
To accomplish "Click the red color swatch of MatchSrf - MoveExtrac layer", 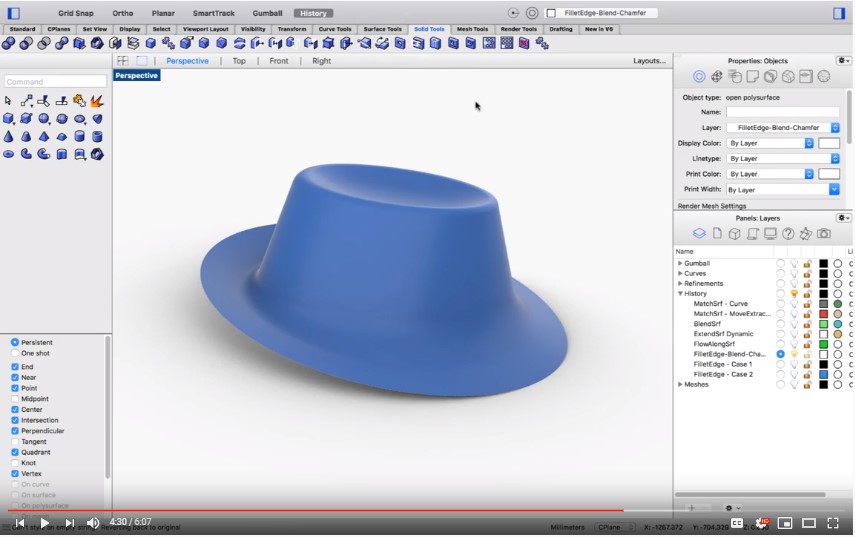I will tap(823, 314).
